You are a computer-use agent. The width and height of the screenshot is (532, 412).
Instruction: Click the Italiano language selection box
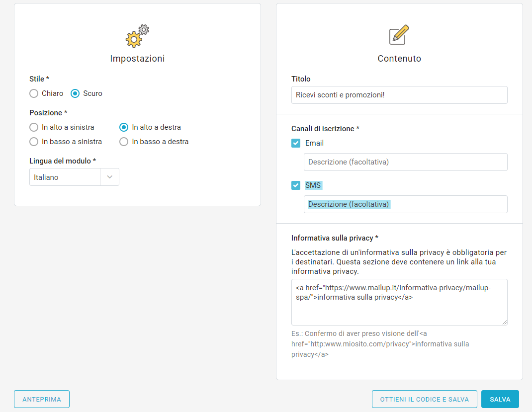(65, 177)
